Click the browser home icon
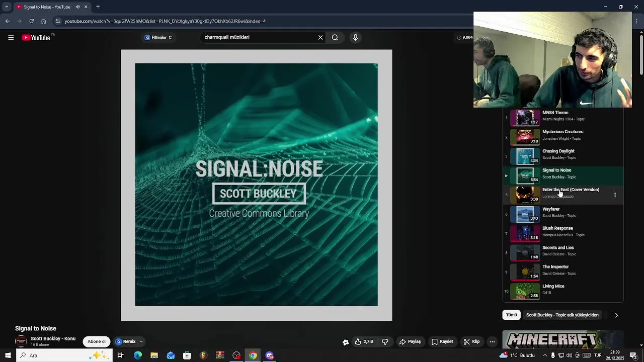Image resolution: width=644 pixels, height=362 pixels. pyautogui.click(x=43, y=21)
